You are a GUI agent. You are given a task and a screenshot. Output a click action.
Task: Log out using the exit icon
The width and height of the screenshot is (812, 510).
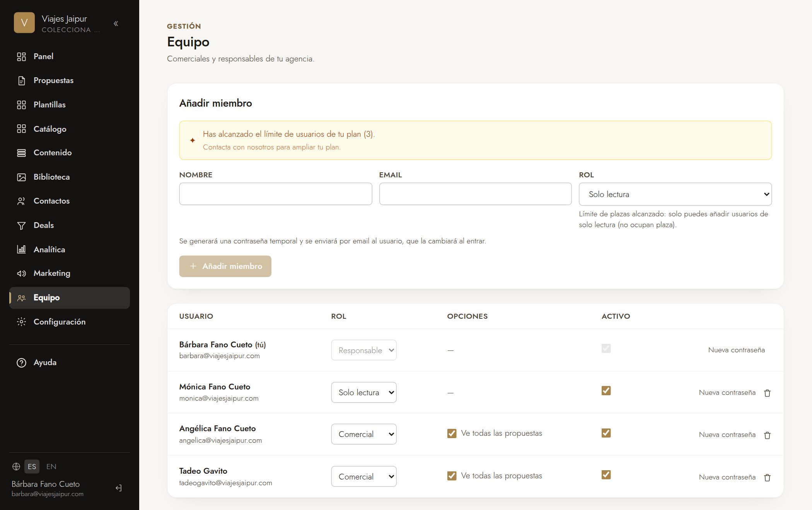coord(119,488)
